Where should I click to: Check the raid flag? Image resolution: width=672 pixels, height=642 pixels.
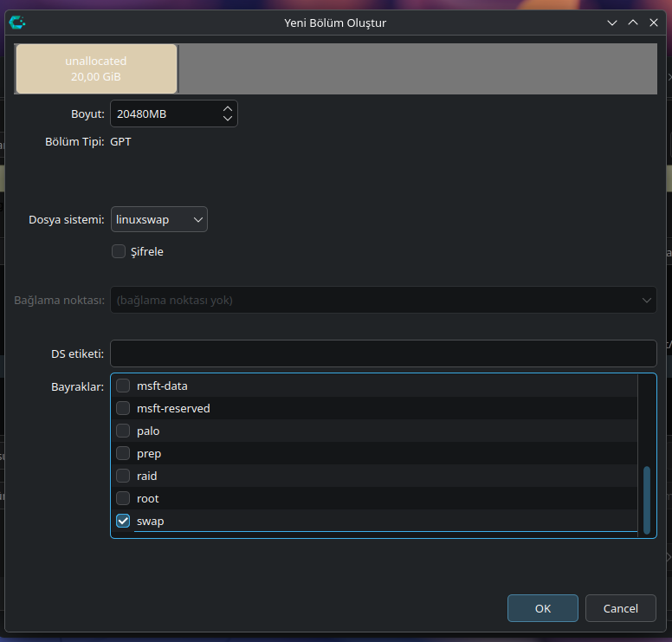[123, 476]
